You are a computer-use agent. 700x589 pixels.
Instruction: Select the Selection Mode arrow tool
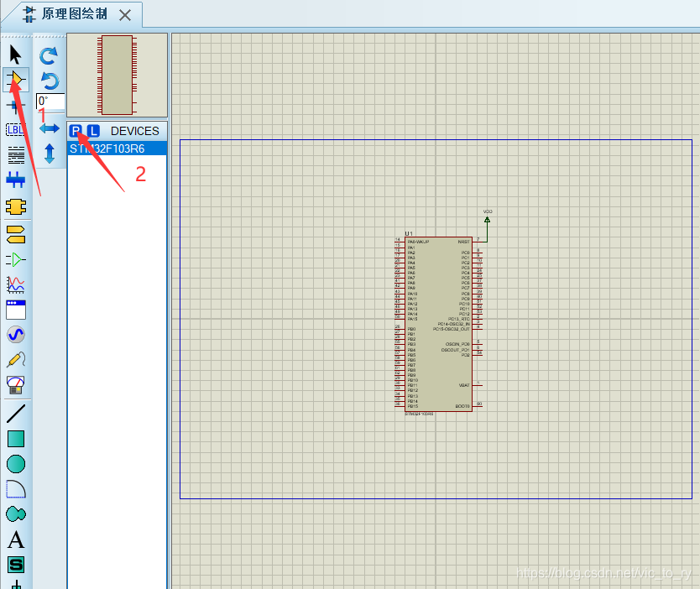coord(16,55)
